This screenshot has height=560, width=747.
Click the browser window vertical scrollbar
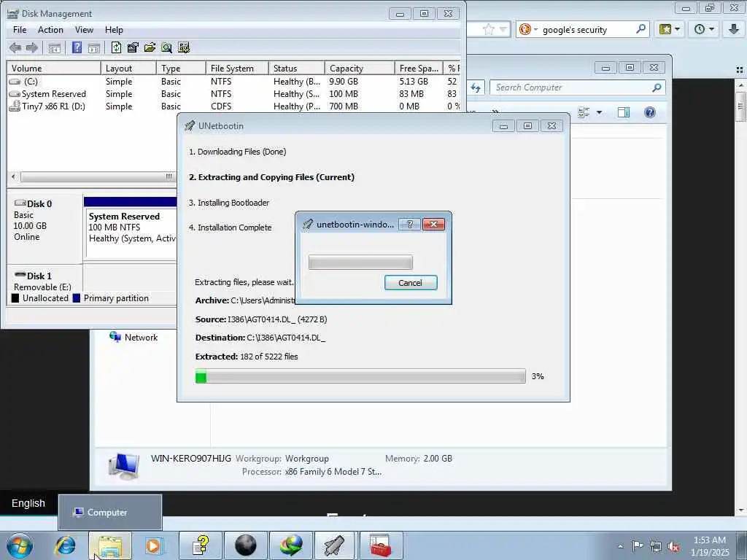tap(740, 297)
